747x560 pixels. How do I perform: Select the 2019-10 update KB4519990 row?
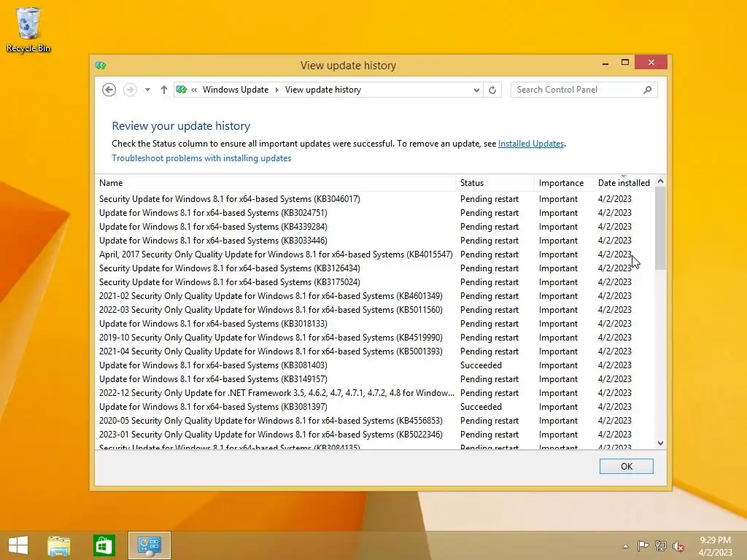pos(374,337)
